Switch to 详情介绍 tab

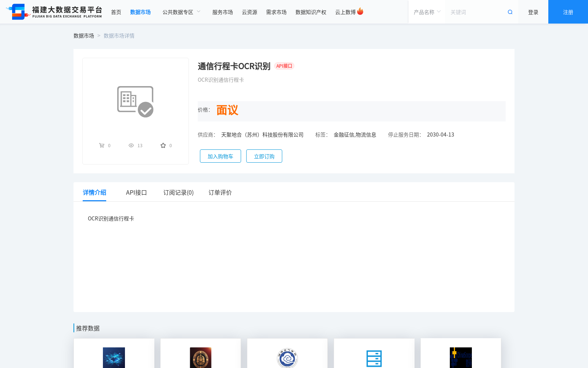[x=94, y=192]
